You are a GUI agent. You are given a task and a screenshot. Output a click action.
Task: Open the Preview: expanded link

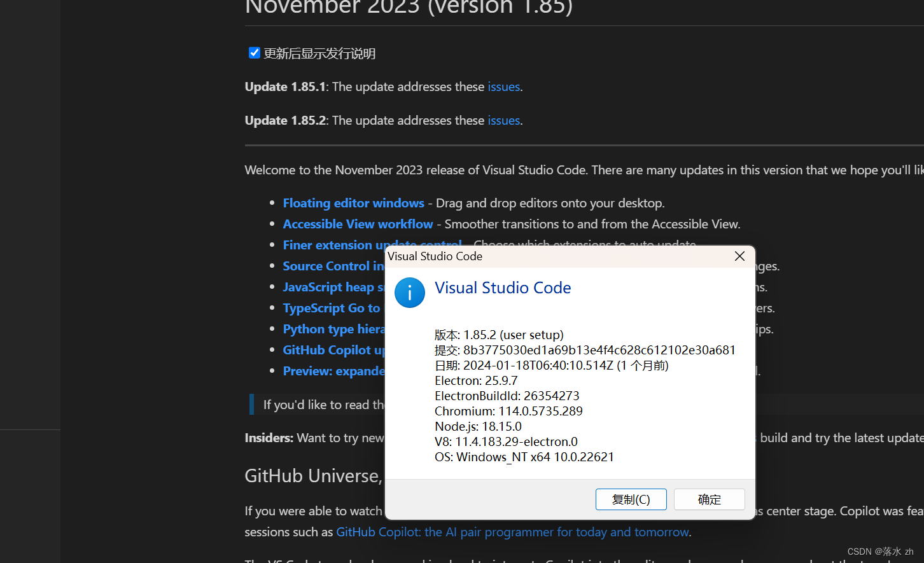click(334, 371)
